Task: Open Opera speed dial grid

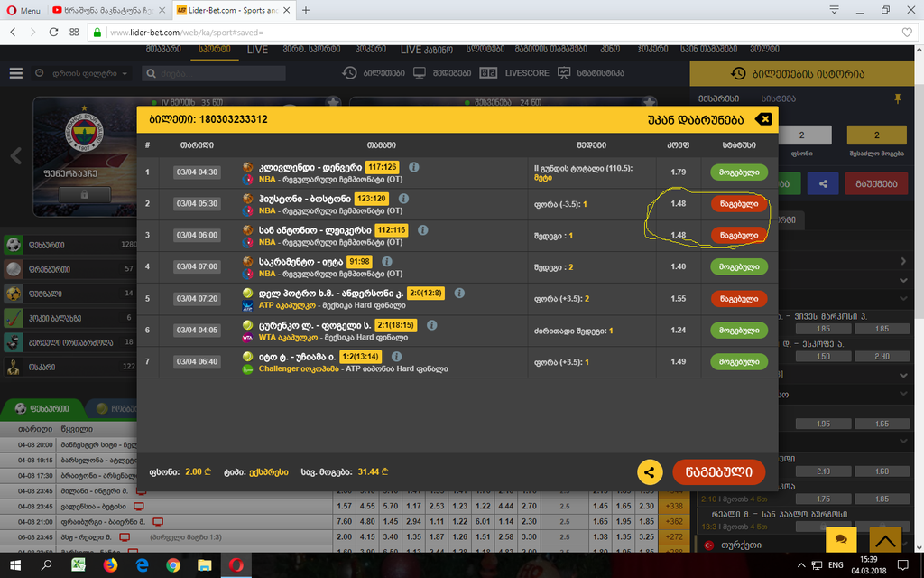Action: [x=74, y=32]
